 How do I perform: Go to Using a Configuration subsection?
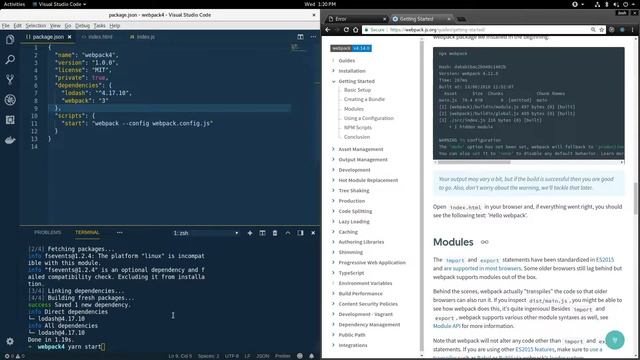tap(369, 118)
